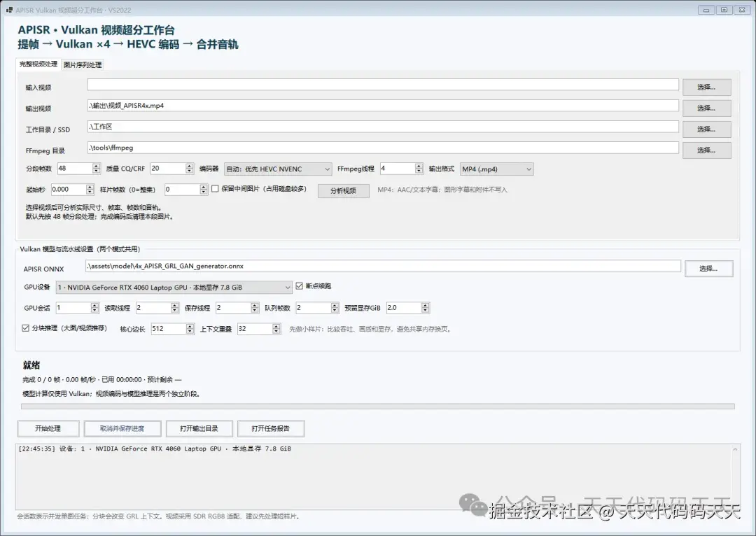Click the 质量 CQ/CRF spinner arrows
The image size is (756, 536).
pos(190,168)
